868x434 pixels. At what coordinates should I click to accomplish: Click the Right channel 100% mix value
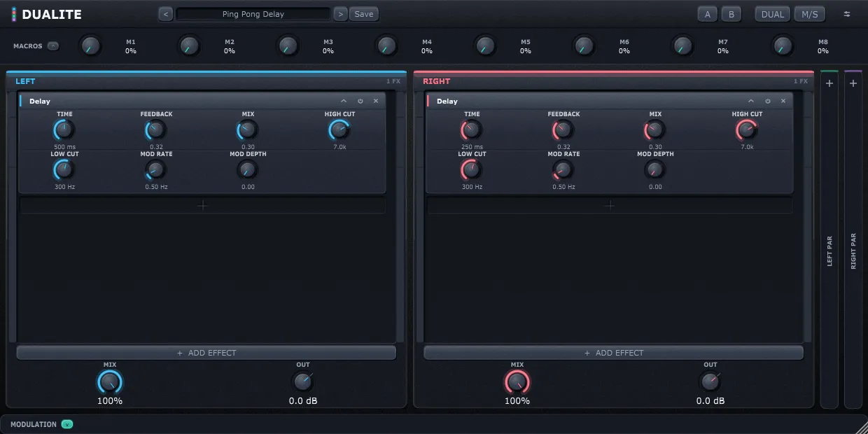coord(517,401)
